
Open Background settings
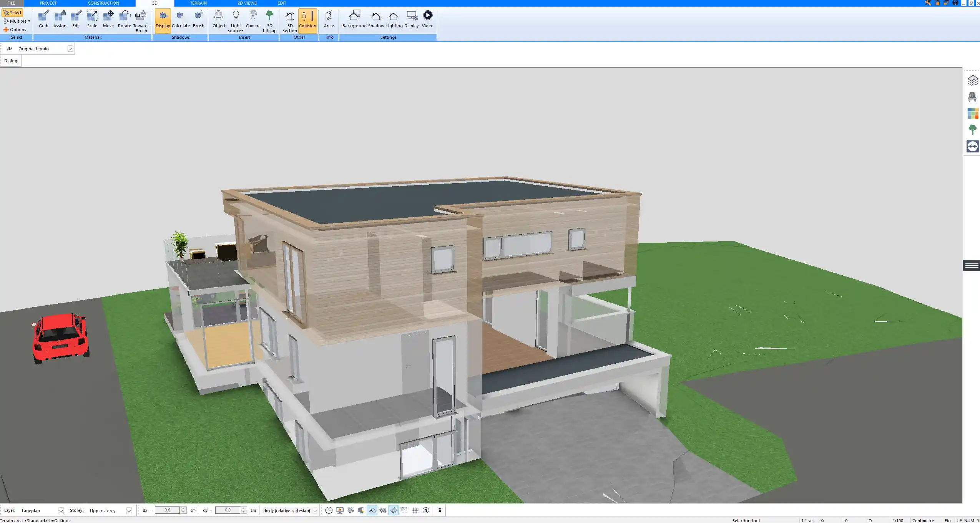[354, 19]
